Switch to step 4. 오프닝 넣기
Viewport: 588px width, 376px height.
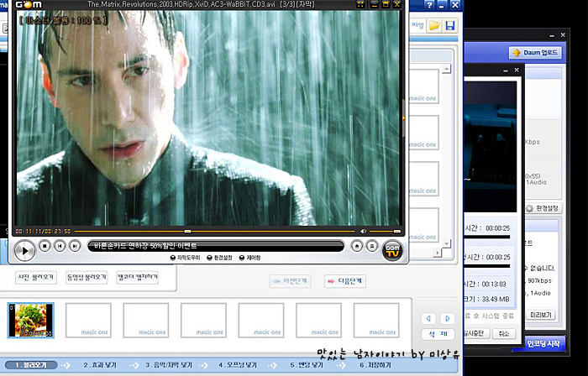click(238, 365)
